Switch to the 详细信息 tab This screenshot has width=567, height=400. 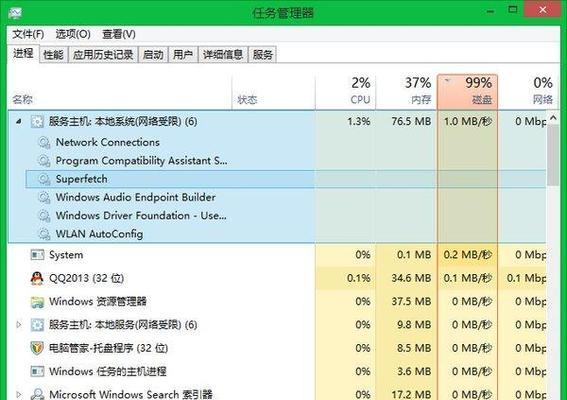(x=223, y=55)
